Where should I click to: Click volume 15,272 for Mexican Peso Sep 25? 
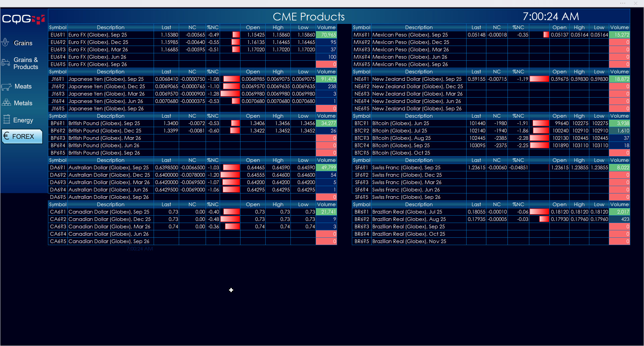point(619,35)
